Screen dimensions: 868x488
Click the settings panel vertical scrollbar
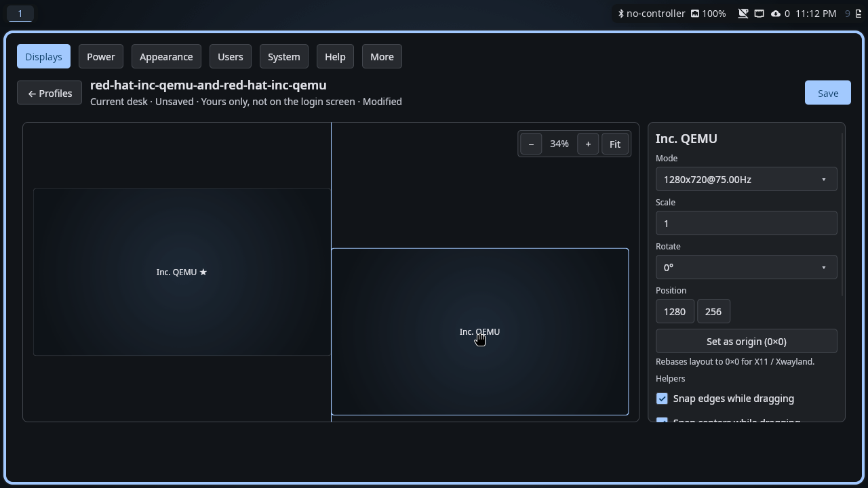[842, 214]
